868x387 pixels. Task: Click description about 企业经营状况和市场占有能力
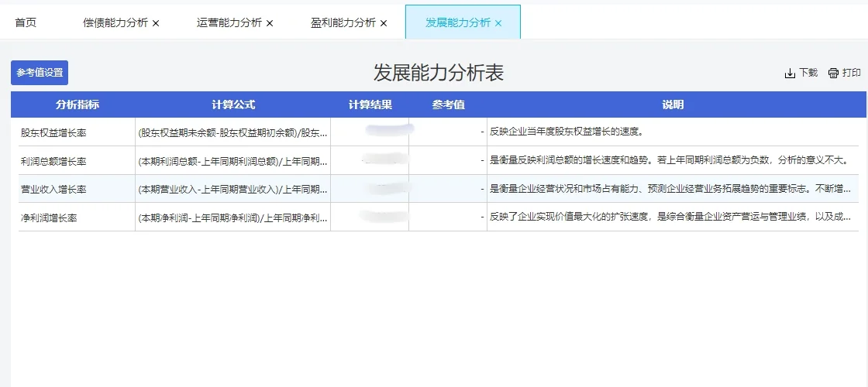(670, 189)
